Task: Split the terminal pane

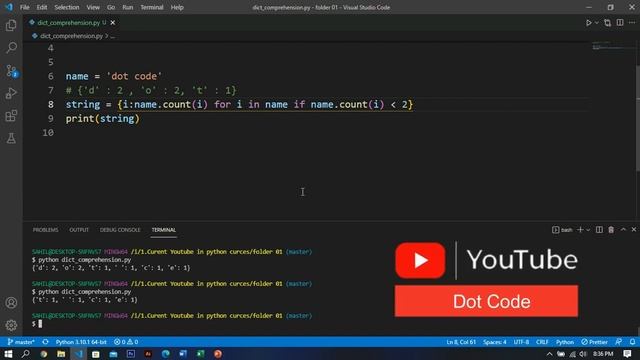Action: click(x=599, y=230)
